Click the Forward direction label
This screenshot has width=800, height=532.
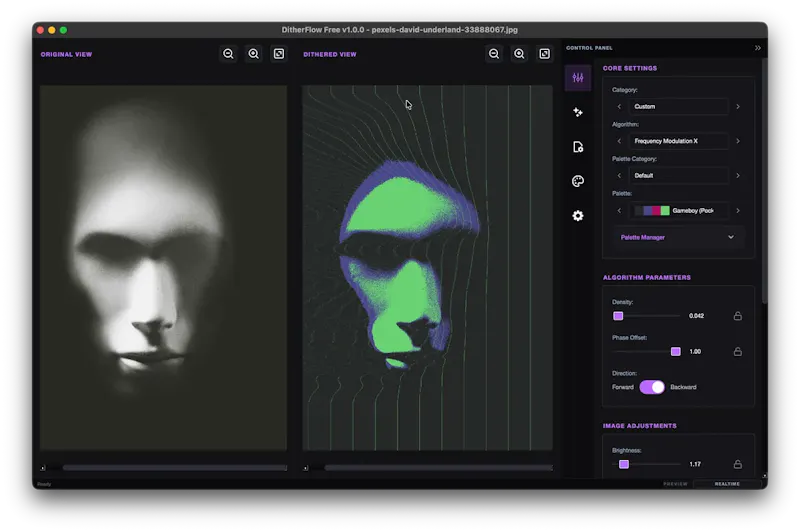tap(622, 387)
